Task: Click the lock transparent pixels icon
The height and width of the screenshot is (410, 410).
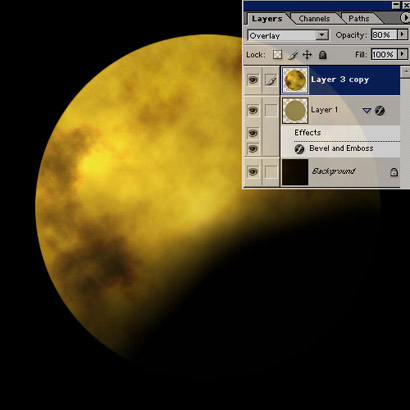Action: (x=277, y=55)
